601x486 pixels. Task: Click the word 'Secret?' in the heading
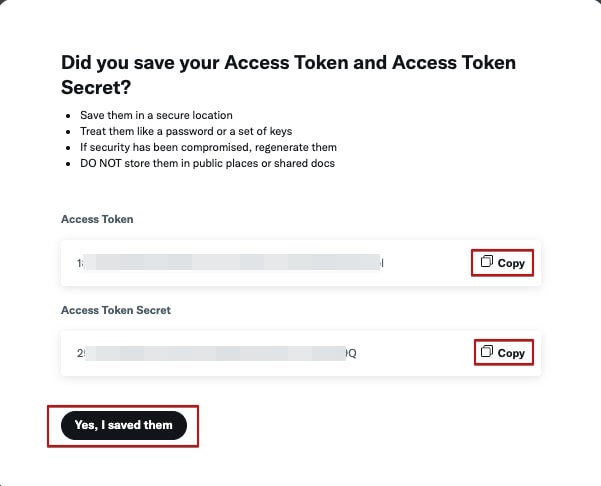96,87
